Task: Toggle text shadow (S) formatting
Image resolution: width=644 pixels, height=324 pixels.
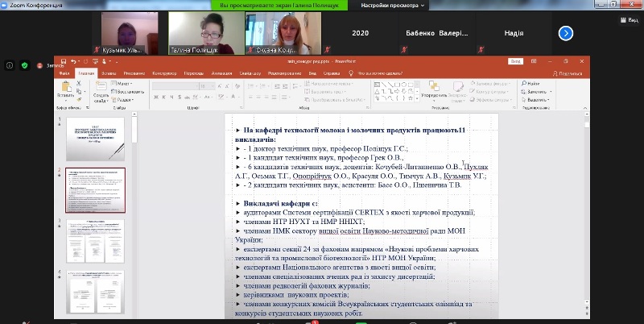Action: point(180,97)
